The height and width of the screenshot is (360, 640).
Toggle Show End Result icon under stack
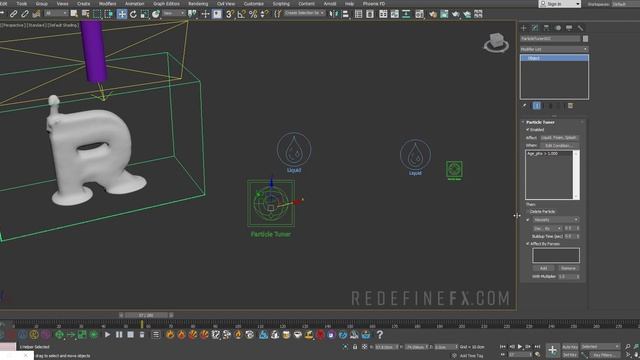coord(537,106)
